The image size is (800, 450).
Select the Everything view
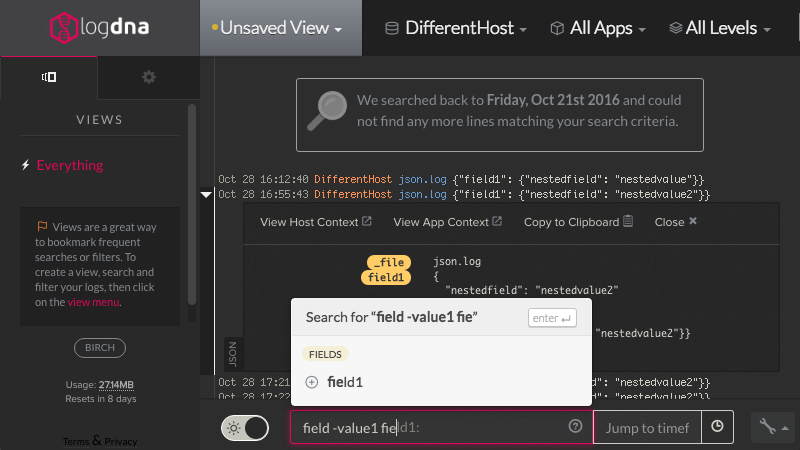point(69,165)
